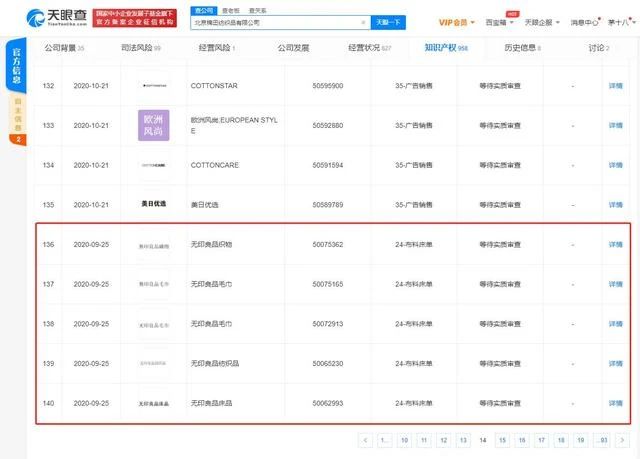Image resolution: width=640 pixels, height=459 pixels.
Task: Go to page 13
Action: [463, 440]
